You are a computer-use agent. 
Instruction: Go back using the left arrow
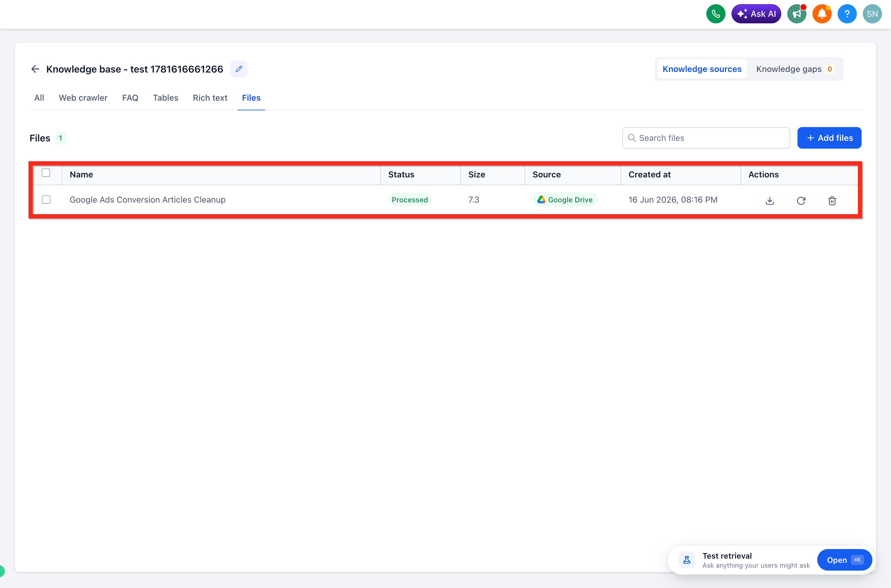coord(35,69)
